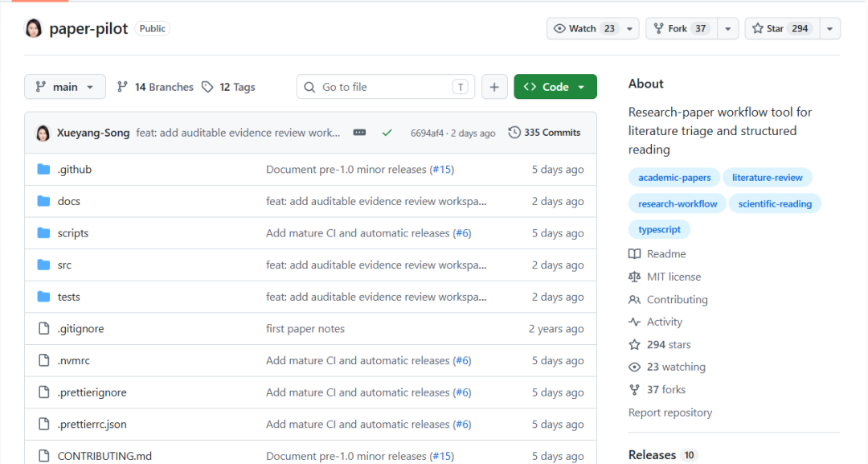
Task: Select the research-workflow topic tag
Action: point(678,203)
